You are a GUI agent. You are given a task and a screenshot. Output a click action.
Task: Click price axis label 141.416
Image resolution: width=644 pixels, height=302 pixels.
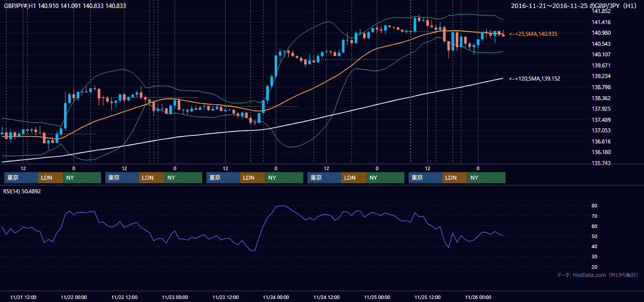point(601,22)
